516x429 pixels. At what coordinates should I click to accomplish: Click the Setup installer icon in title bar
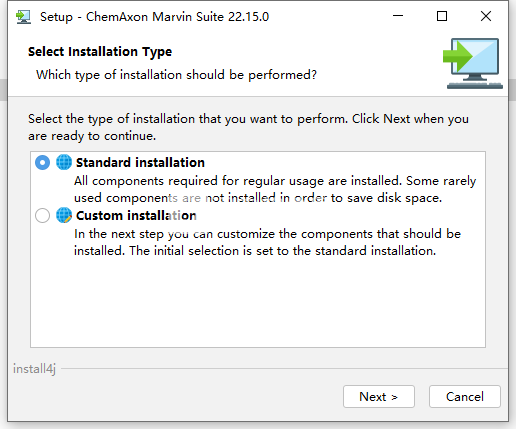coord(23,17)
